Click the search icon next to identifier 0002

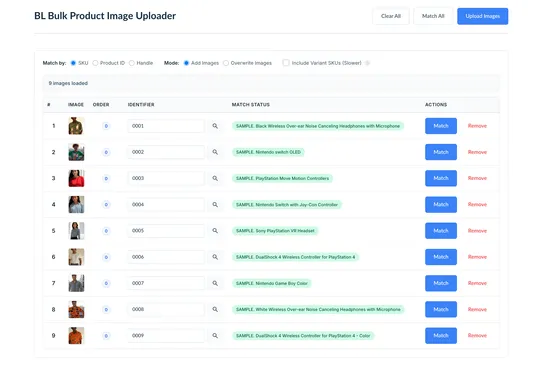click(215, 152)
